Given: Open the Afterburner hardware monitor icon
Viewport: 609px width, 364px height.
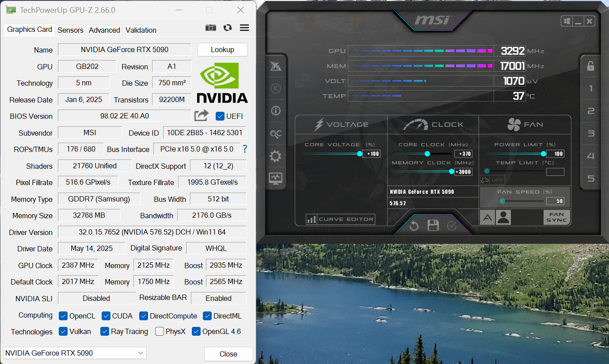Looking at the screenshot, I should (x=276, y=178).
